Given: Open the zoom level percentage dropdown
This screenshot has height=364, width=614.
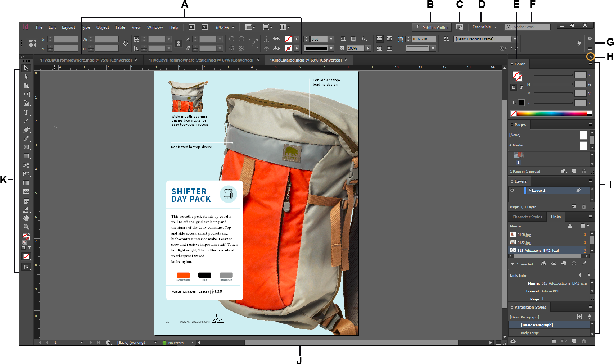Looking at the screenshot, I should [x=233, y=27].
